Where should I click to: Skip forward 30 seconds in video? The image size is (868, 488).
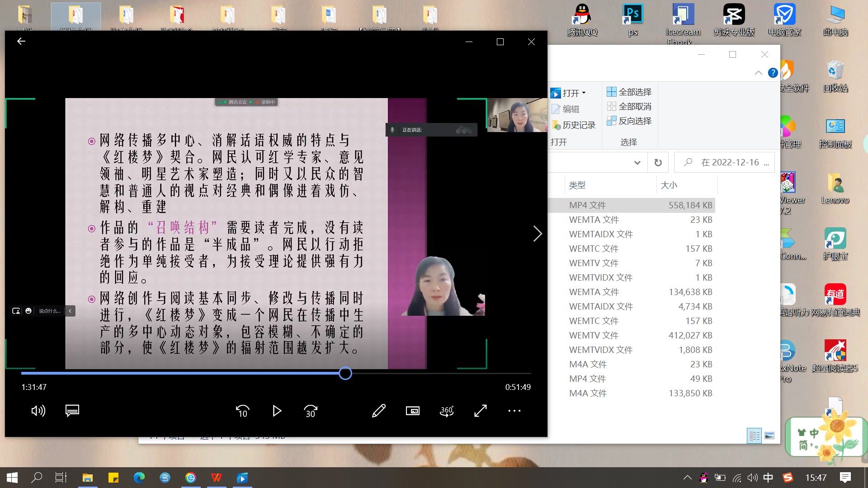point(311,411)
